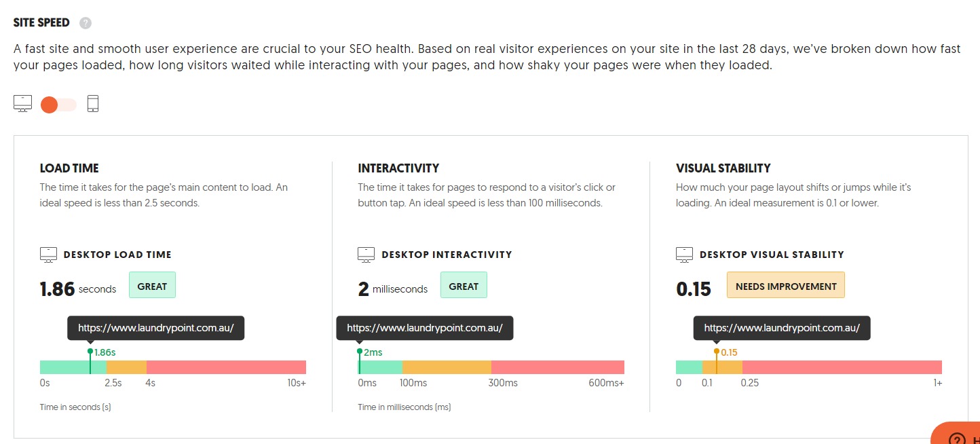Click the monitor icon next to Desktop Interactivity
This screenshot has width=980, height=444.
pyautogui.click(x=366, y=255)
